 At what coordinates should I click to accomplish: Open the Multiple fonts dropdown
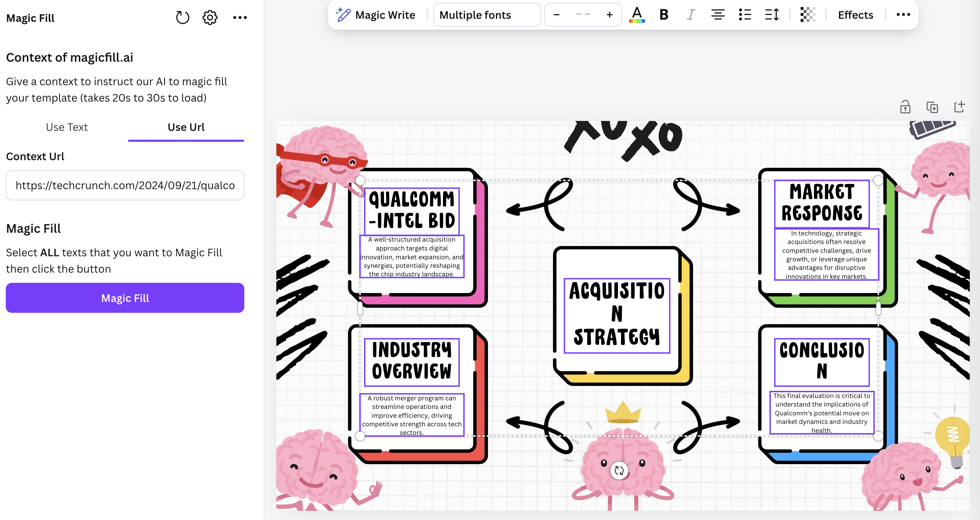[x=487, y=15]
